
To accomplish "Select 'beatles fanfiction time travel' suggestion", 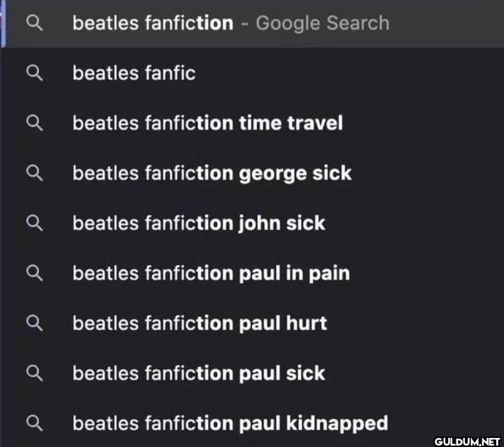I will point(207,123).
